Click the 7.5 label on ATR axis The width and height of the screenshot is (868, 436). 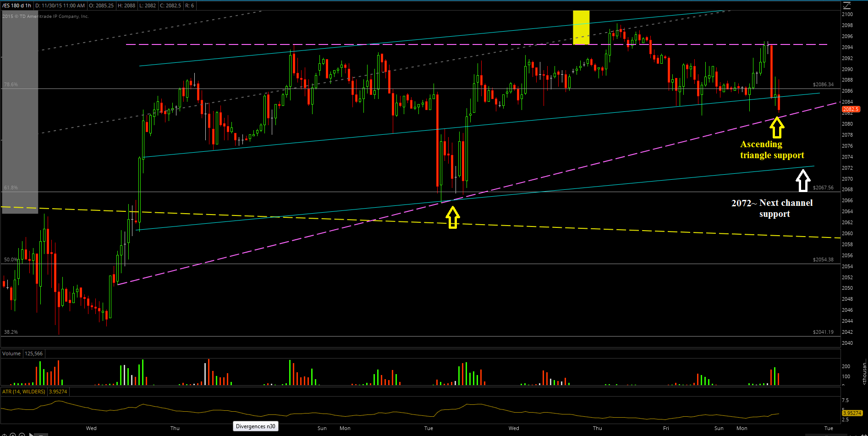tap(846, 400)
